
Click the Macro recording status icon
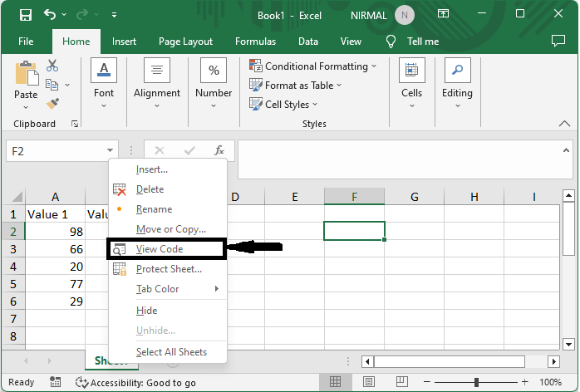pos(56,382)
